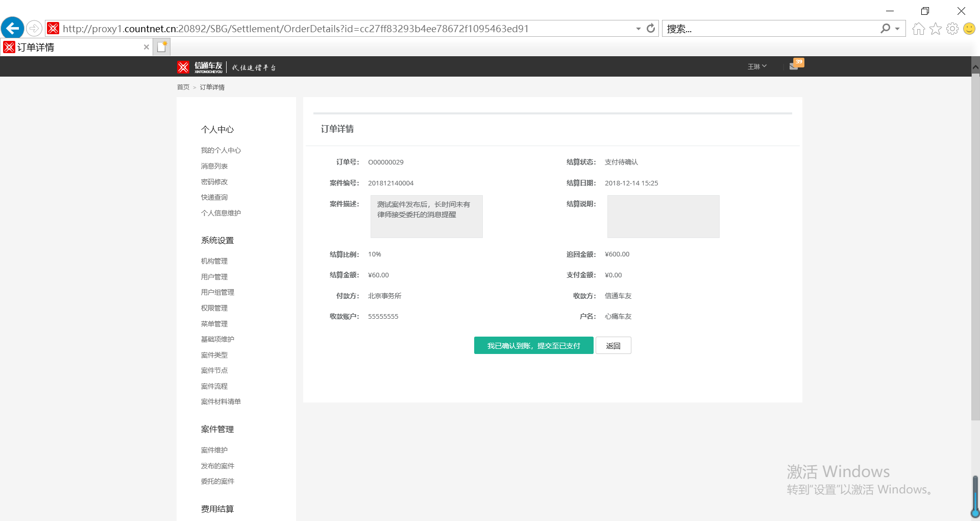Screen dimensions: 980x521
Task: Click the 首页 breadcrumb link
Action: [183, 87]
